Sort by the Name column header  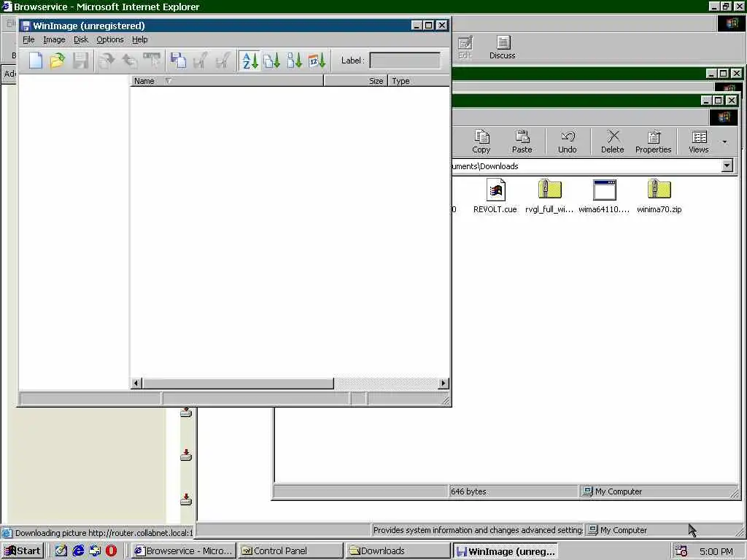tap(227, 81)
